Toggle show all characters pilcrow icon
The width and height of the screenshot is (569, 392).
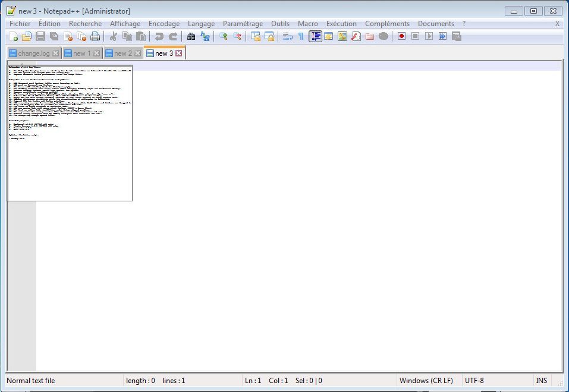(301, 36)
